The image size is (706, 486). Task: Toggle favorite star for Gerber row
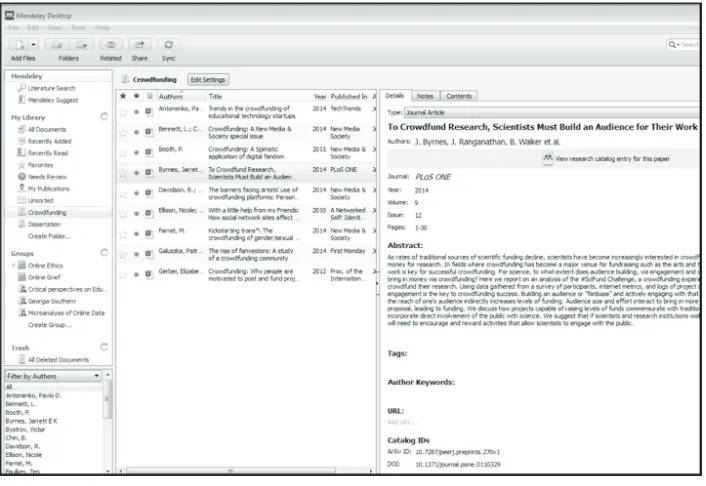point(123,275)
